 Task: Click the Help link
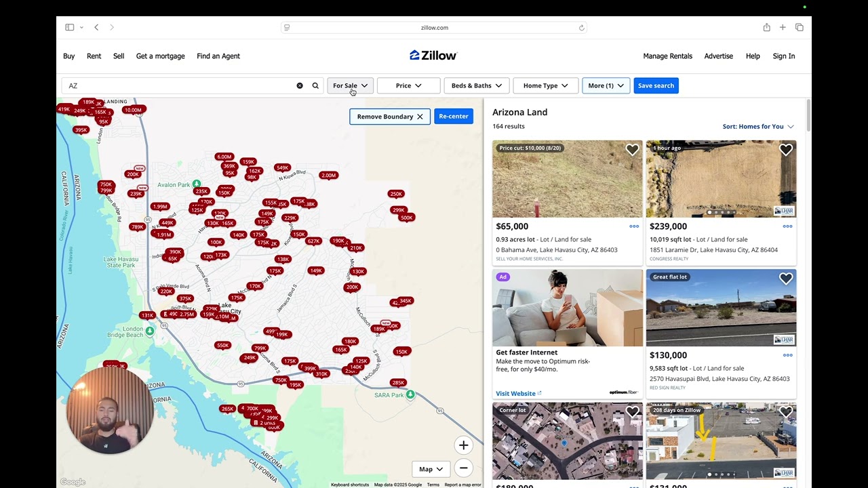(x=753, y=56)
